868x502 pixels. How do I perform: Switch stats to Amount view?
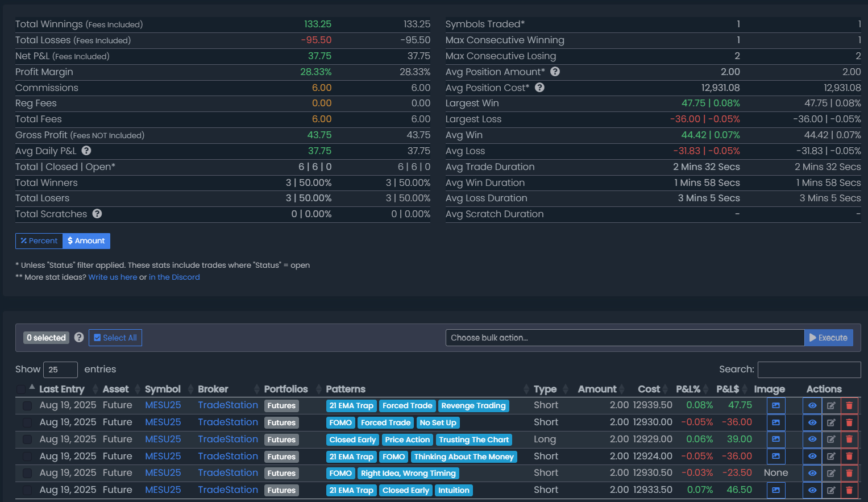click(x=86, y=241)
